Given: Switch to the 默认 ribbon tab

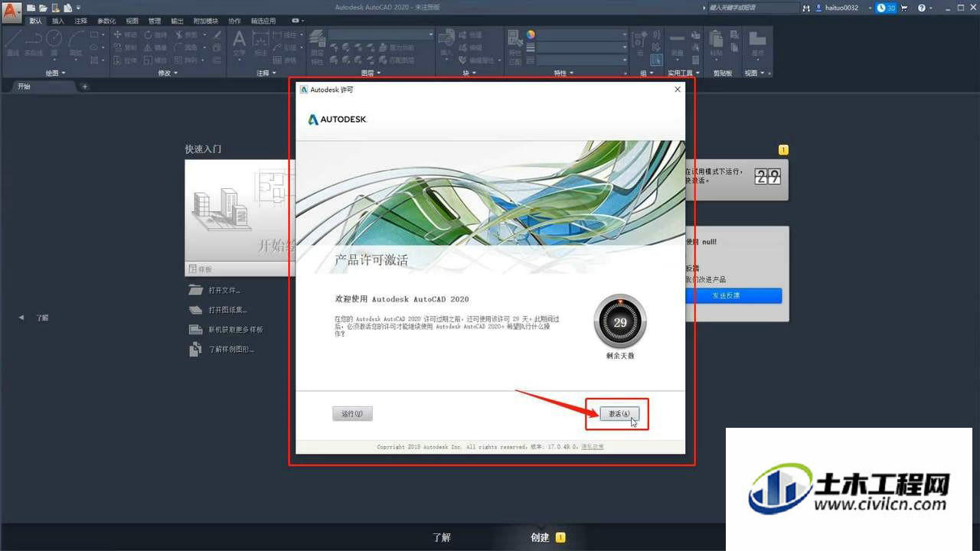Looking at the screenshot, I should click(36, 21).
